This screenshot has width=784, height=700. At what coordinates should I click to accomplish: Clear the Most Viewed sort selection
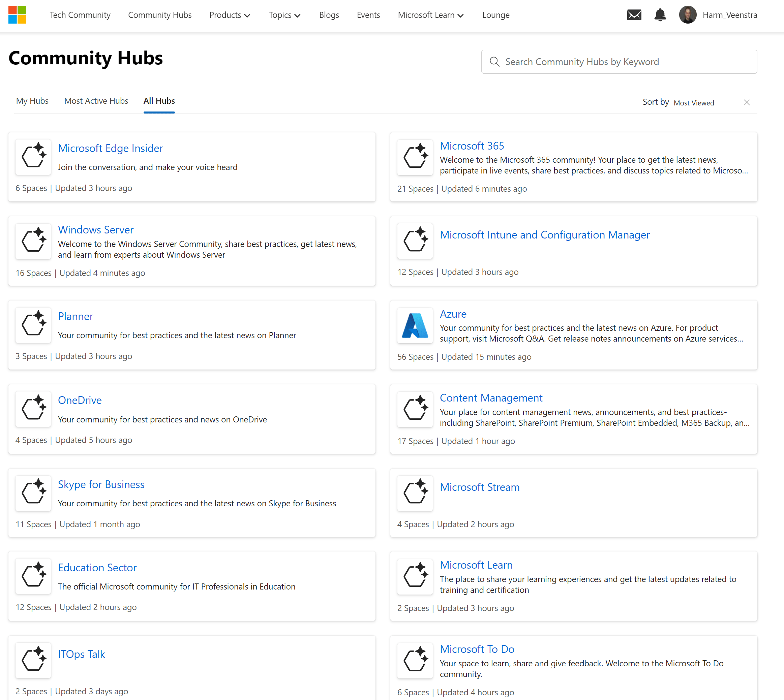pyautogui.click(x=747, y=102)
